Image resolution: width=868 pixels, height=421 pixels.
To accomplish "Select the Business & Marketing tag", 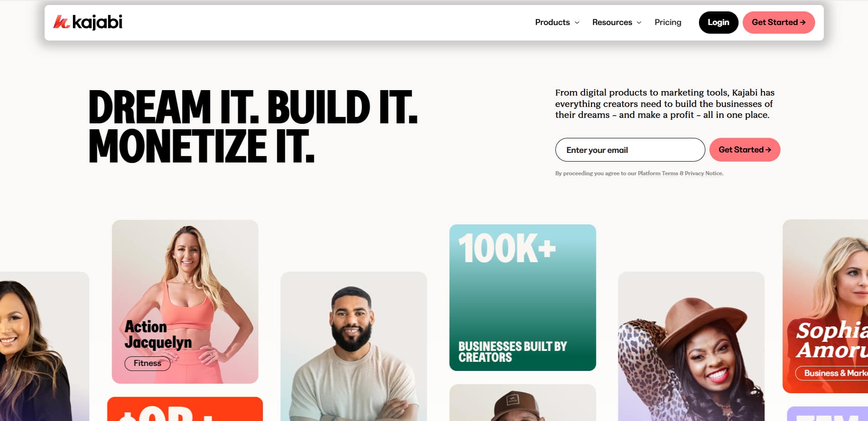I will [832, 373].
